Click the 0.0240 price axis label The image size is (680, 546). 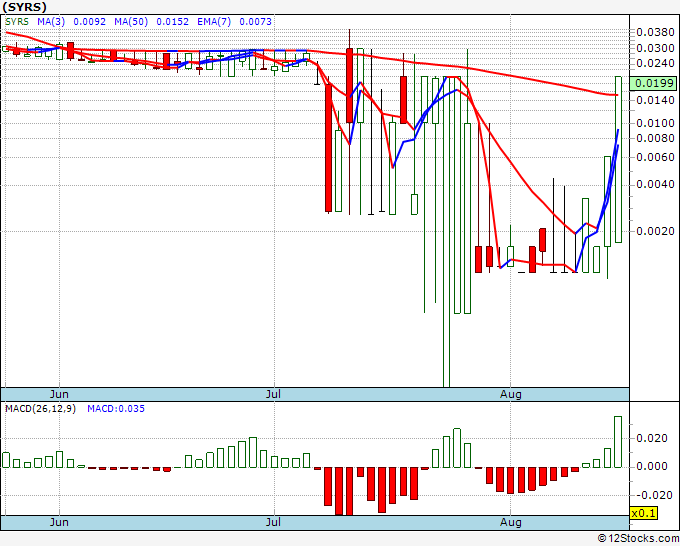[655, 63]
